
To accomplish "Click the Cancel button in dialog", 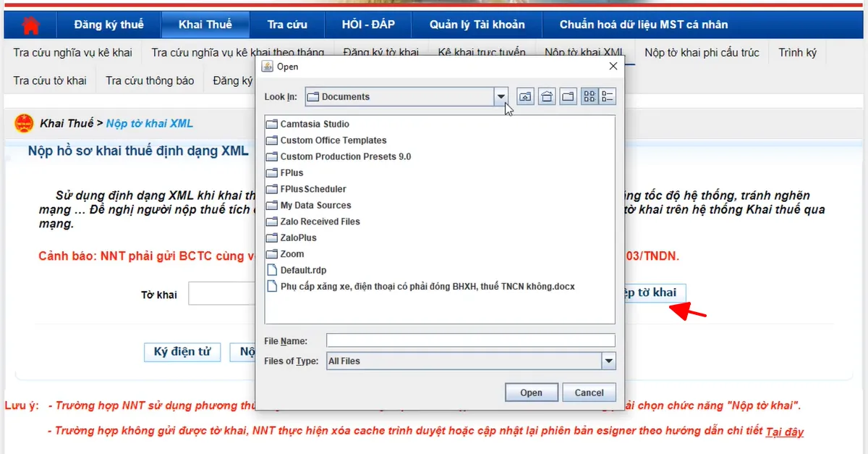I will (589, 392).
